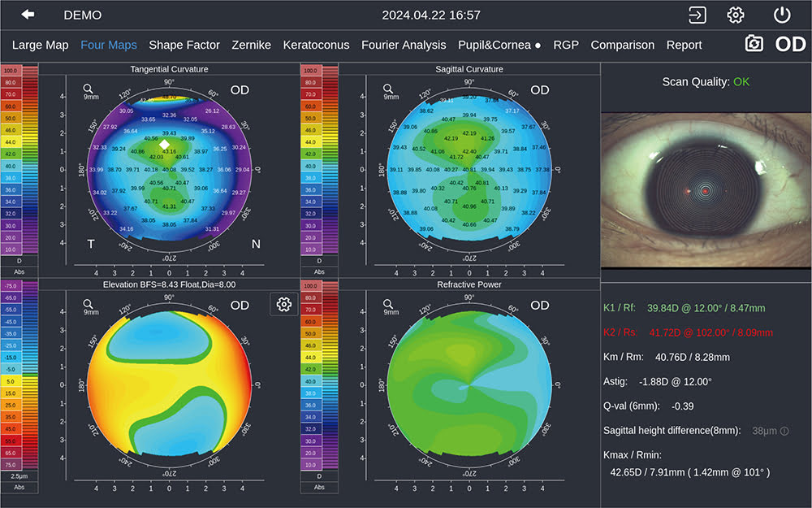Click the camera capture icon
812x508 pixels.
point(754,44)
